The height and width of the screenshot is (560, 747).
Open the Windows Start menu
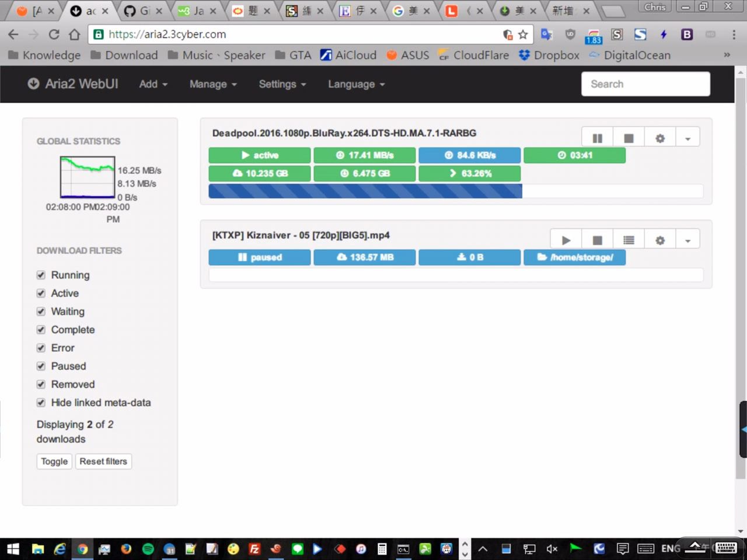[x=13, y=549]
